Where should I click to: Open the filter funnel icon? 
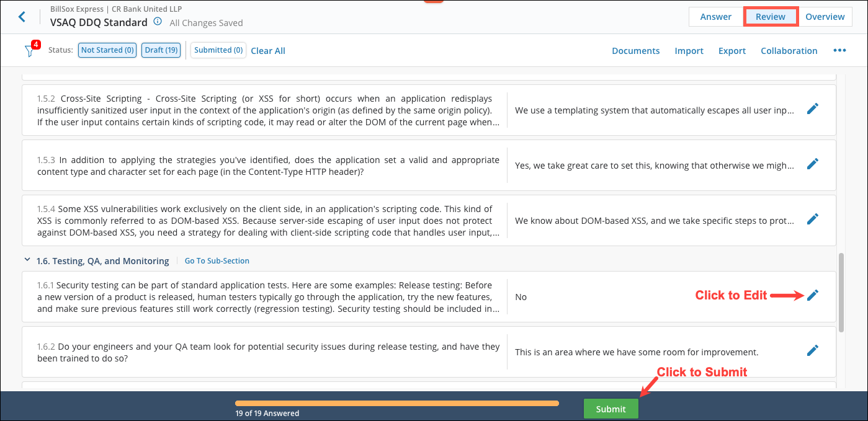[x=29, y=51]
